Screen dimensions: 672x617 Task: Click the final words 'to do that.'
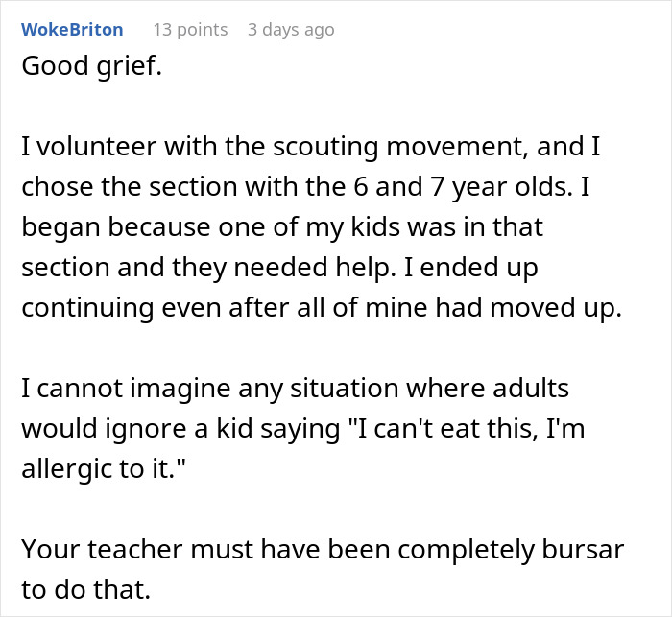tap(86, 589)
